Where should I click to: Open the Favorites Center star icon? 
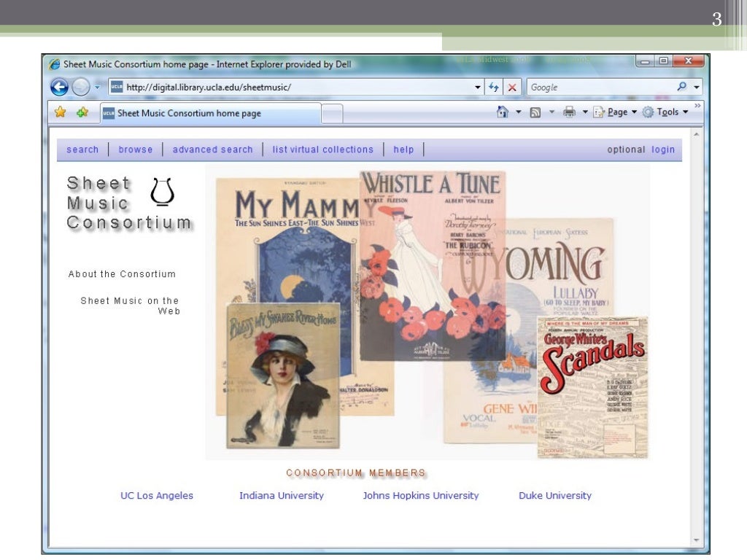60,112
